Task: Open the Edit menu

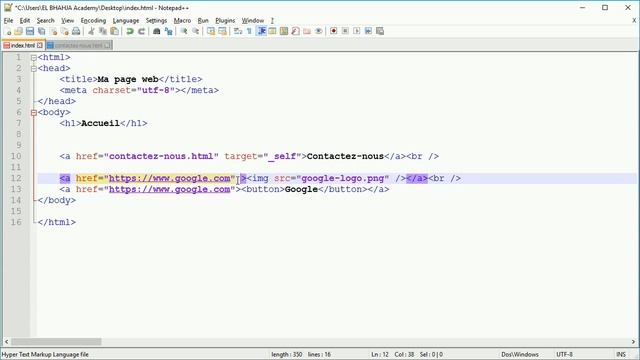Action: 25,20
